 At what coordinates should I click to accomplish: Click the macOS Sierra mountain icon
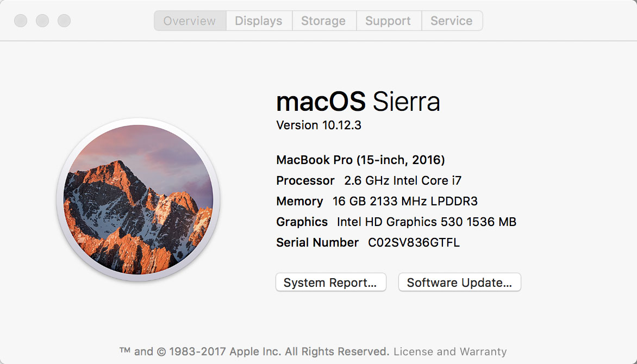pos(138,199)
